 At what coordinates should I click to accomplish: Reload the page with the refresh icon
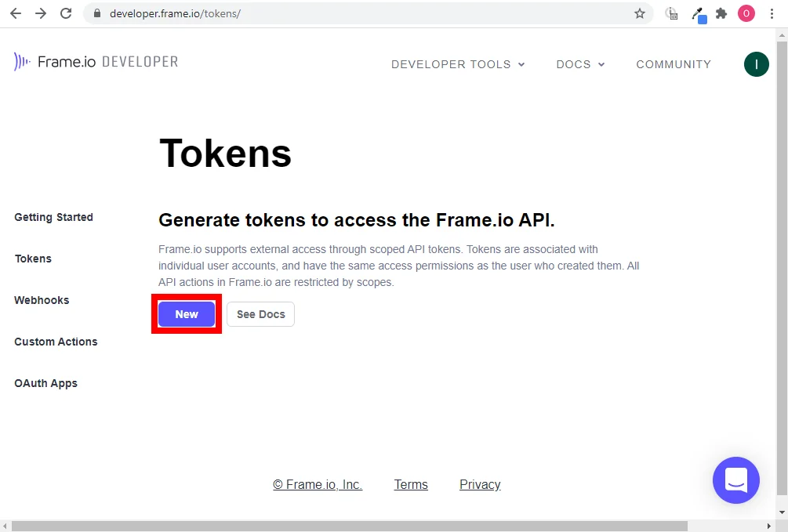(x=66, y=13)
